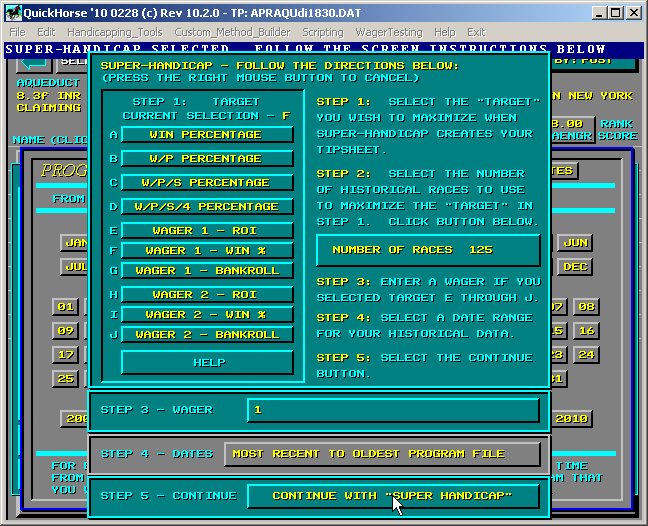648x526 pixels.
Task: Click the Number of Races 125 button
Action: pos(427,250)
